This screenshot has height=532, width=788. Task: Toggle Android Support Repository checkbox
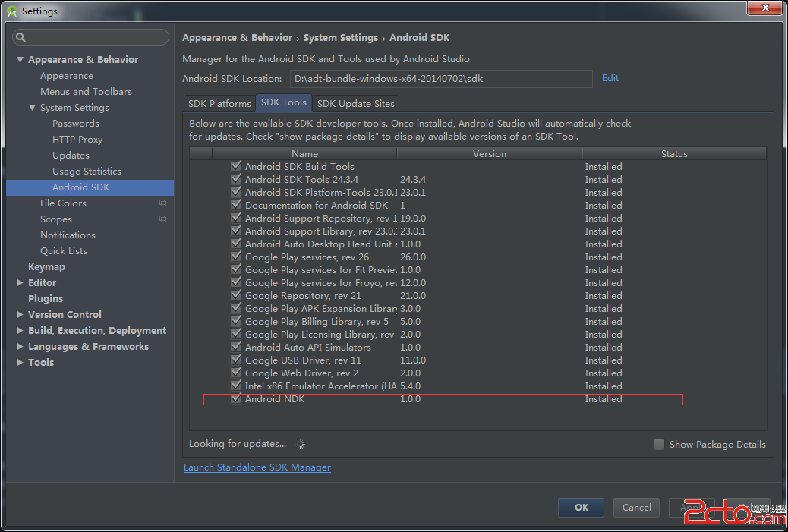[x=235, y=218]
